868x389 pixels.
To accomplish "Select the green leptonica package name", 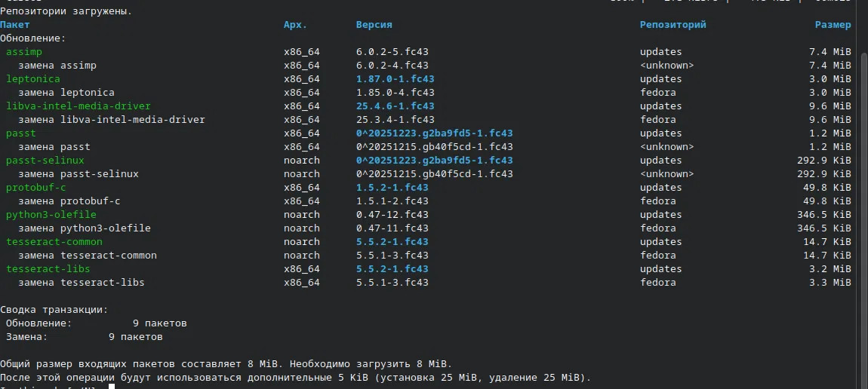I will (33, 79).
